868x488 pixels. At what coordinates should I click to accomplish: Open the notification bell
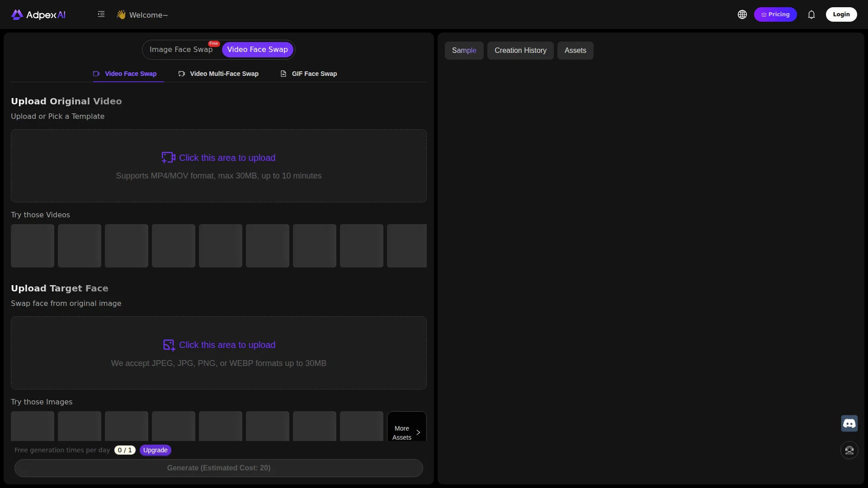click(811, 14)
